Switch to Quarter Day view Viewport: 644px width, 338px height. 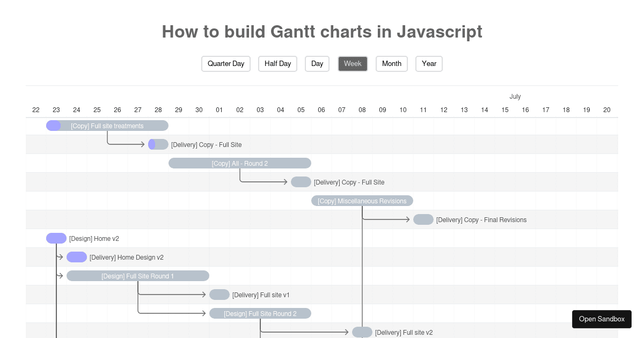click(x=225, y=63)
